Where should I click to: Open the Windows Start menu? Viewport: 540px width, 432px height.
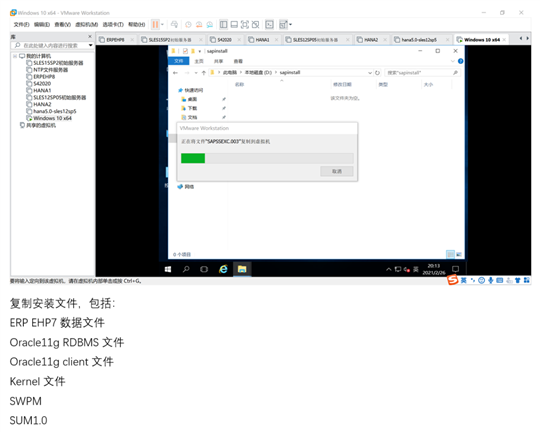(x=168, y=269)
